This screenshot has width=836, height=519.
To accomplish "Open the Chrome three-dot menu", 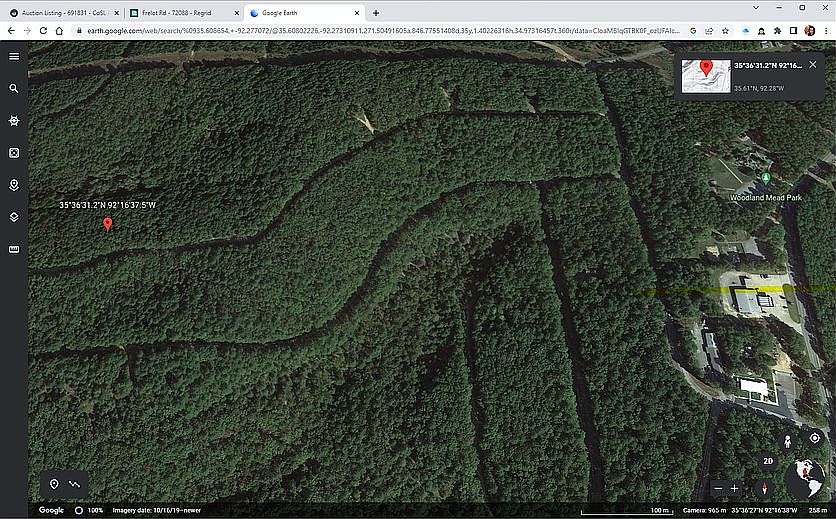I will coord(826,31).
